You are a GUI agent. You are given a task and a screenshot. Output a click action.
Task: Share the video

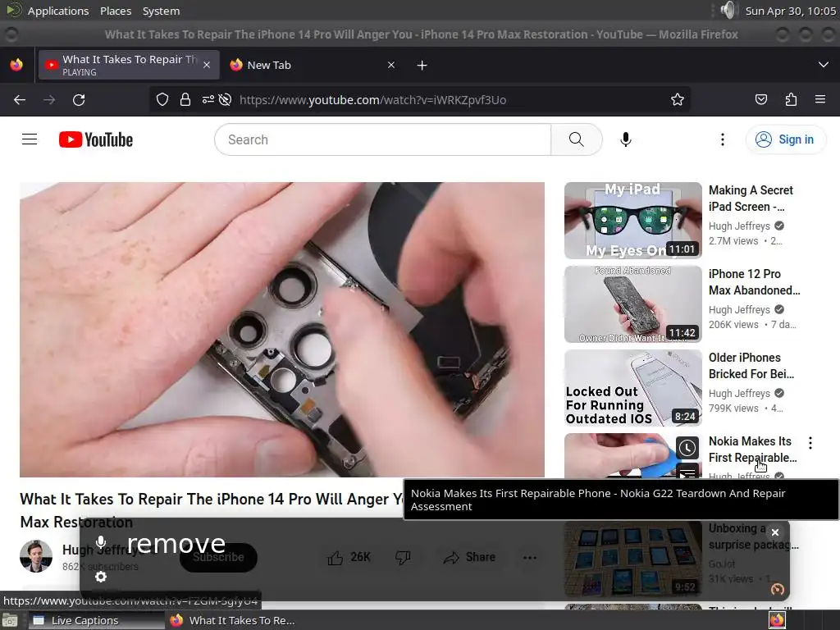pos(469,558)
